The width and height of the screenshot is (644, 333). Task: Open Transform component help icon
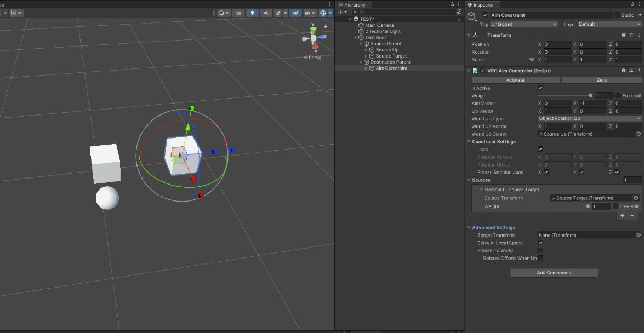624,35
